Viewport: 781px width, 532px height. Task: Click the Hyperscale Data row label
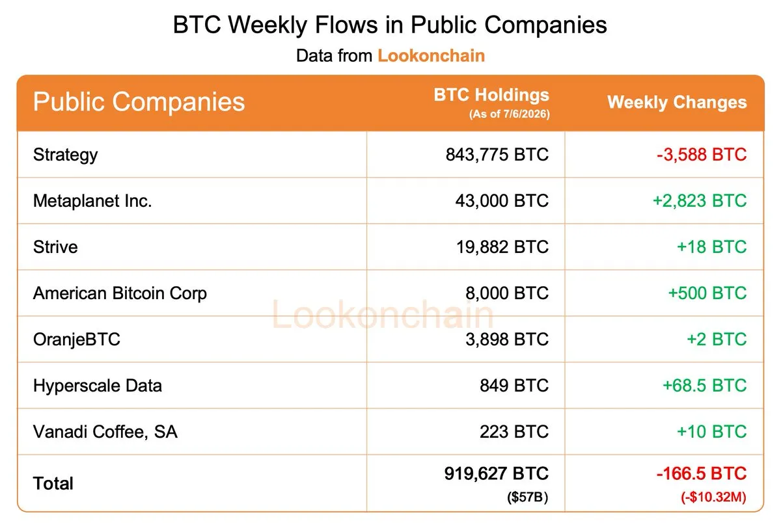[98, 386]
